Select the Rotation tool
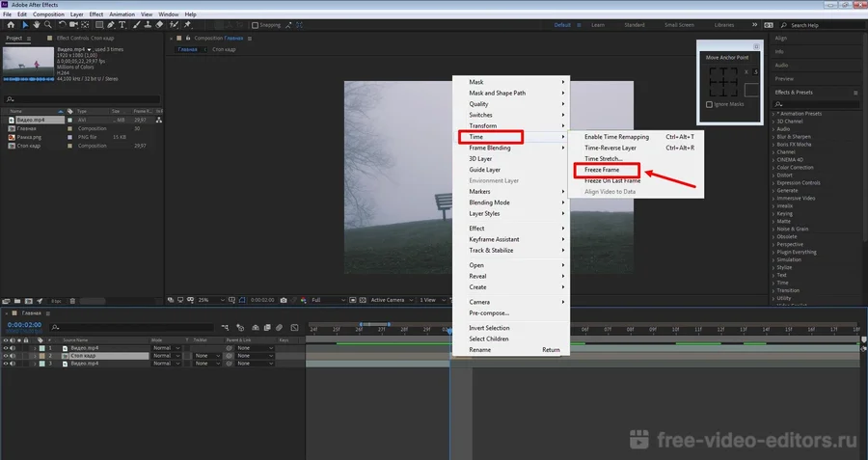Screen dimensions: 868x460 [x=62, y=25]
